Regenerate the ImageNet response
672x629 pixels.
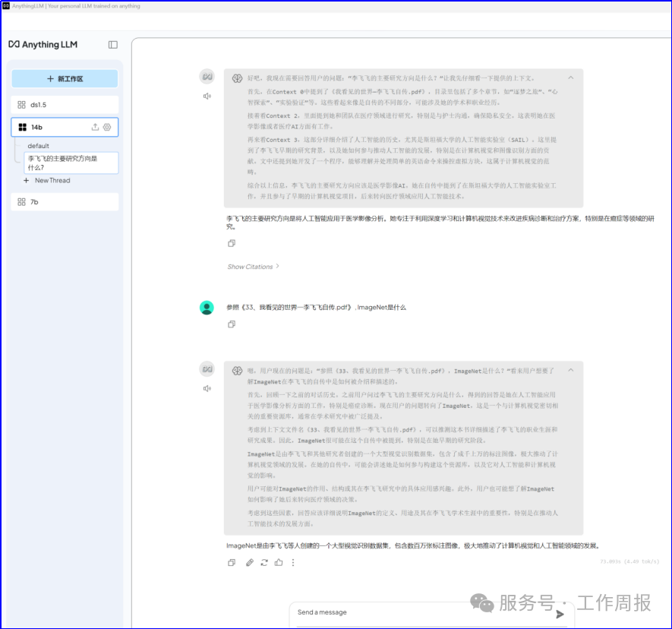tap(264, 563)
